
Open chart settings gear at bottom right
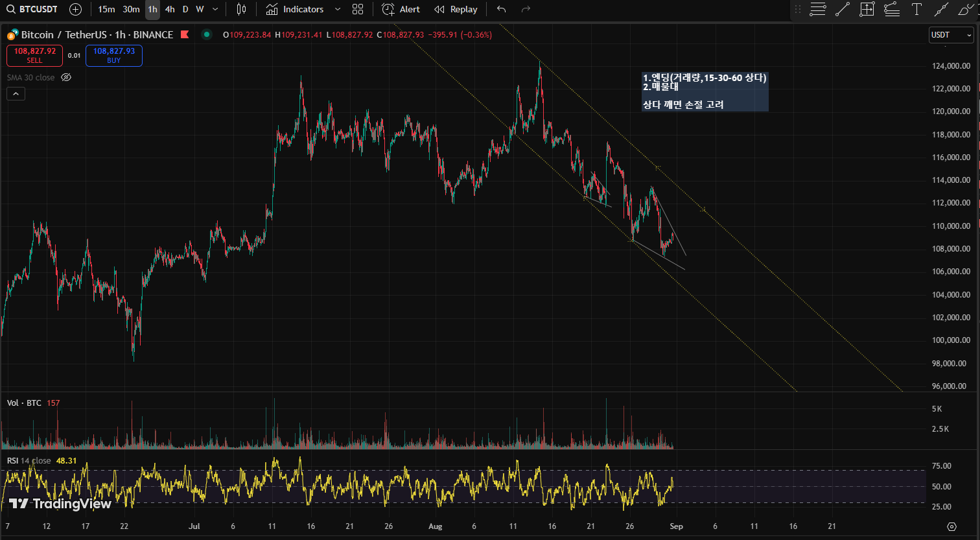[x=951, y=526]
